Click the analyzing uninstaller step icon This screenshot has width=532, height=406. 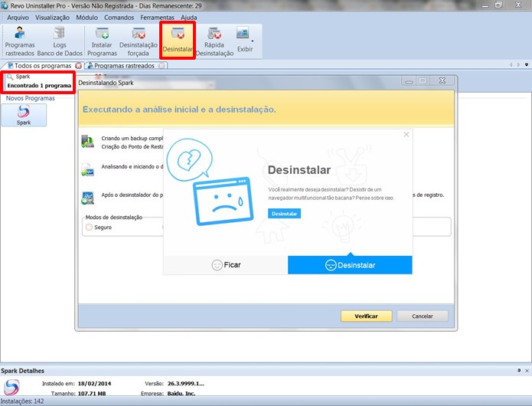tap(87, 170)
